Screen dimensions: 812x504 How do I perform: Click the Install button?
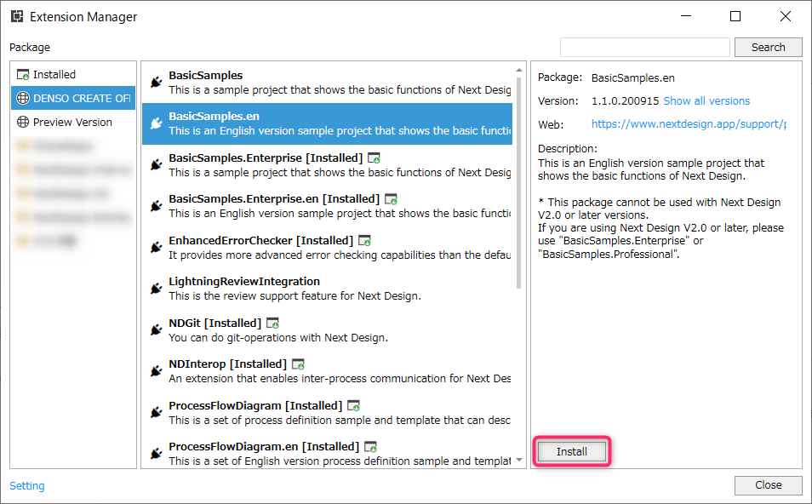pos(572,452)
